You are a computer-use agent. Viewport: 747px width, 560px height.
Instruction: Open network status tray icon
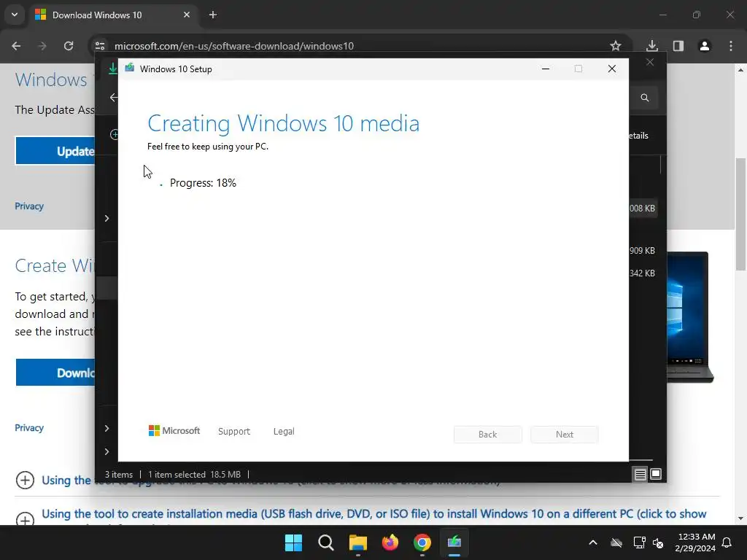(x=639, y=542)
